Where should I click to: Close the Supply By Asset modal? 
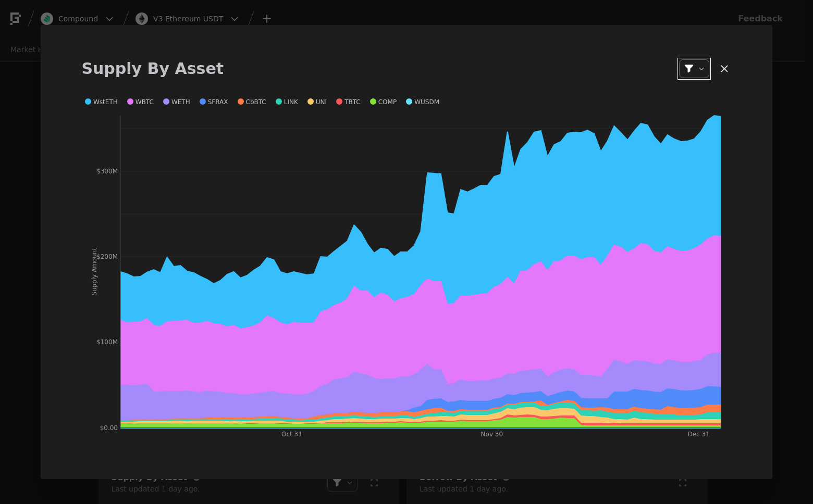[724, 69]
